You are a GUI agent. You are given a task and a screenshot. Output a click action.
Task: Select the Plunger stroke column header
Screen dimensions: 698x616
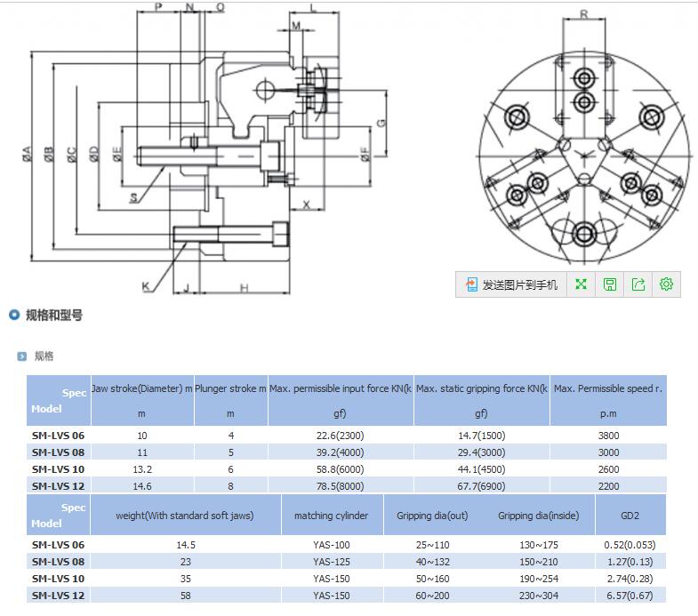[230, 401]
